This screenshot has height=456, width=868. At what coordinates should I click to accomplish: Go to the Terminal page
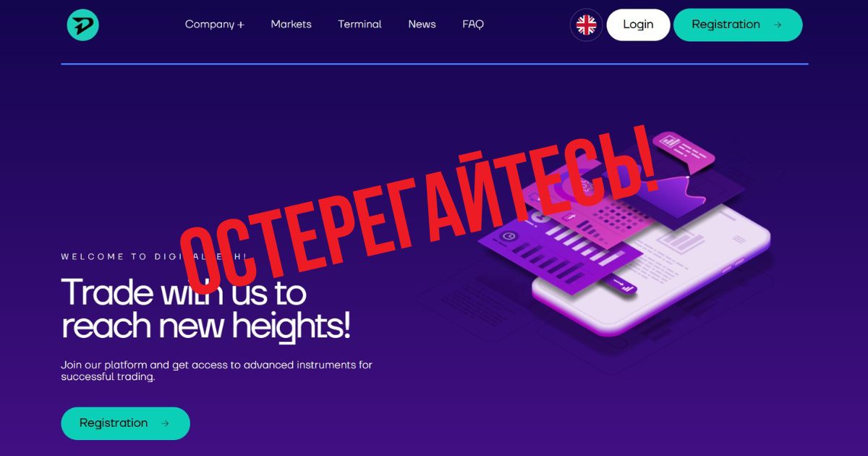point(359,25)
